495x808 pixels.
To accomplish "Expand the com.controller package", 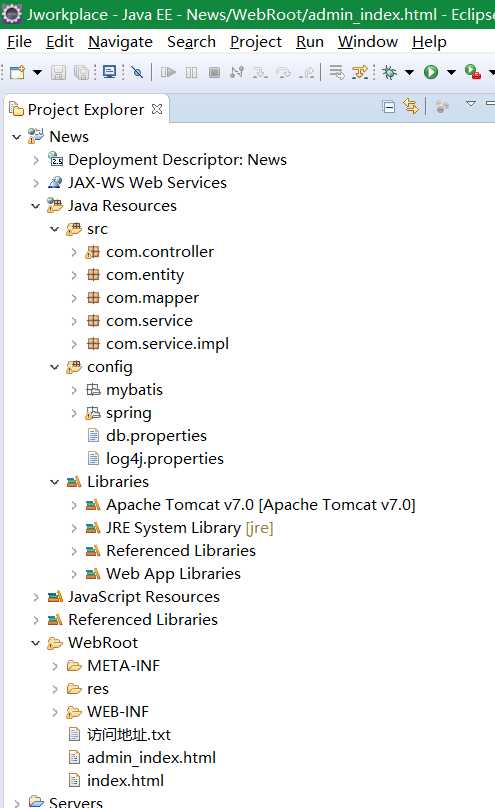I will [74, 252].
